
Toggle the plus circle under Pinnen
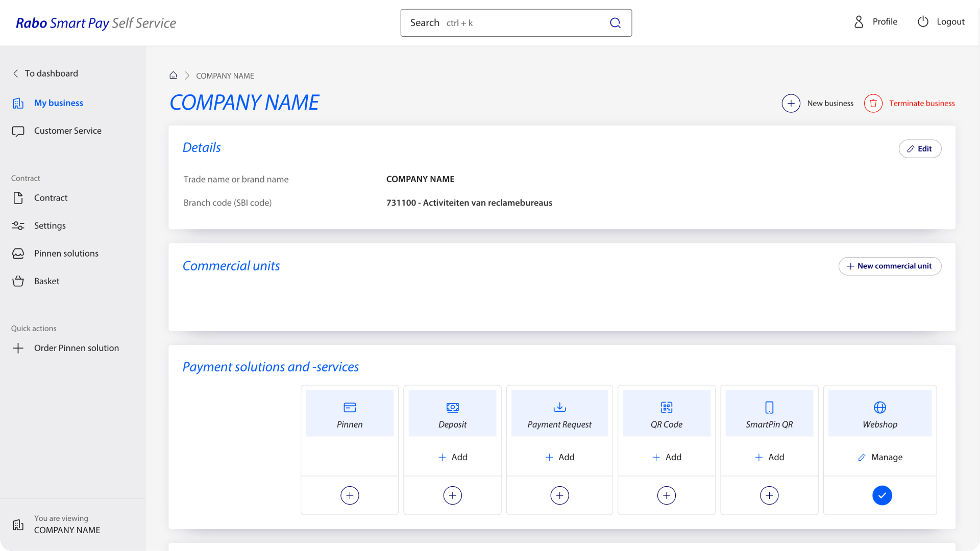[350, 495]
